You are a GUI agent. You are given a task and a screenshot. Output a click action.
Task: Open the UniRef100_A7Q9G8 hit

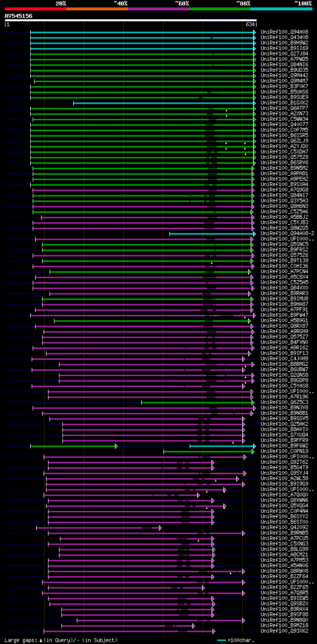284,190
